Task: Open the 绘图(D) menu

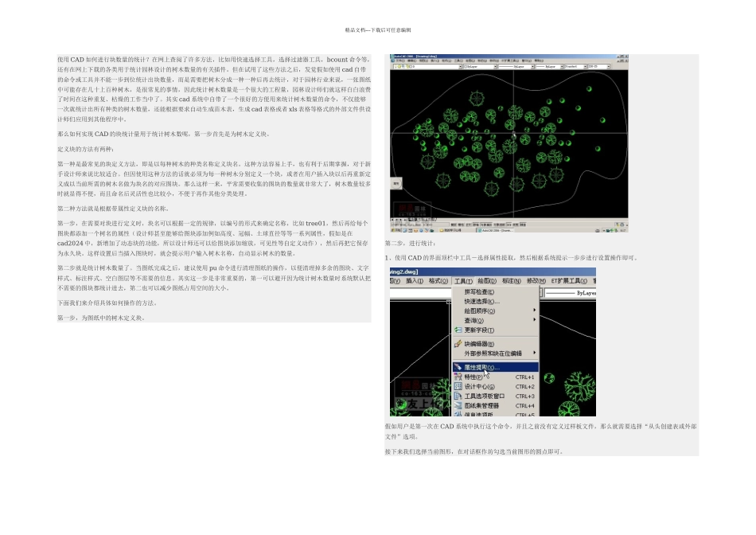Action: (x=487, y=281)
